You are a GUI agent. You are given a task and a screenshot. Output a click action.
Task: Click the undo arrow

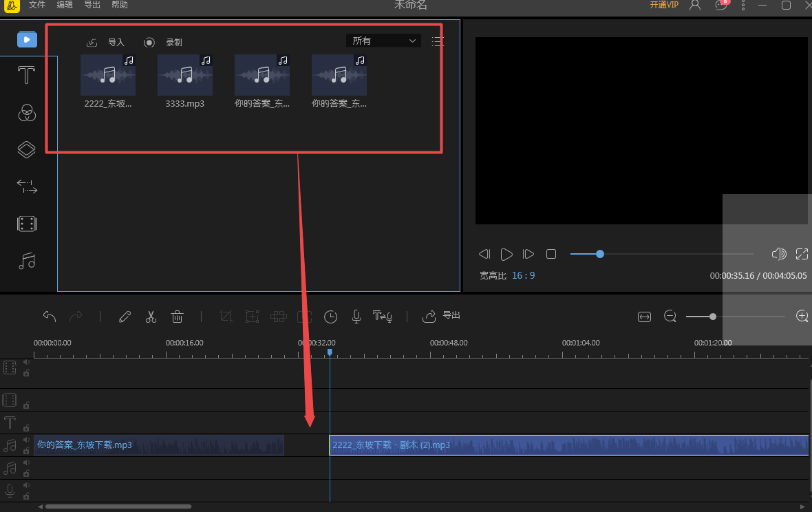click(50, 317)
